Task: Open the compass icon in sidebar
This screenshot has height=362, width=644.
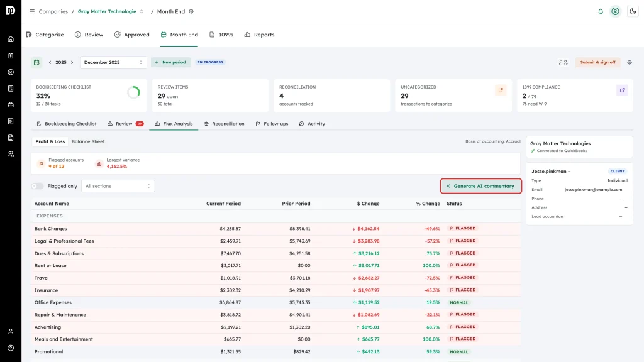Action: 11,72
